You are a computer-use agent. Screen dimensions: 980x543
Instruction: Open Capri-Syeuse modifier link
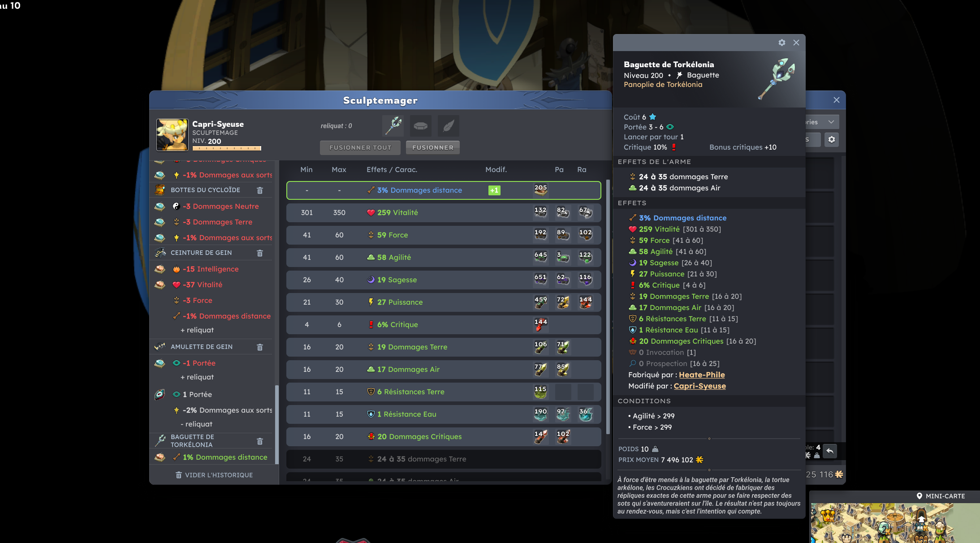[700, 386]
